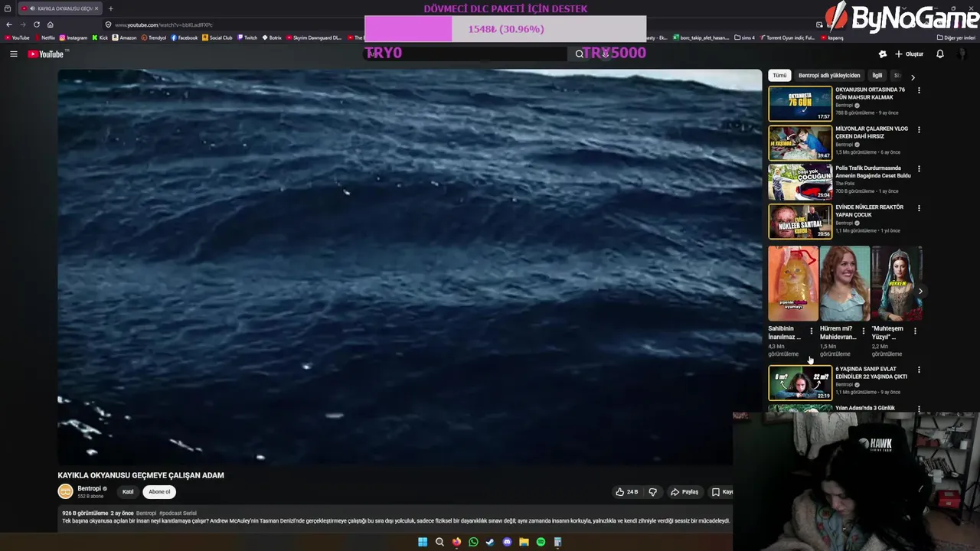Open options for 'Muhteşem Yüzyıl' short
The width and height of the screenshot is (980, 551).
[915, 331]
